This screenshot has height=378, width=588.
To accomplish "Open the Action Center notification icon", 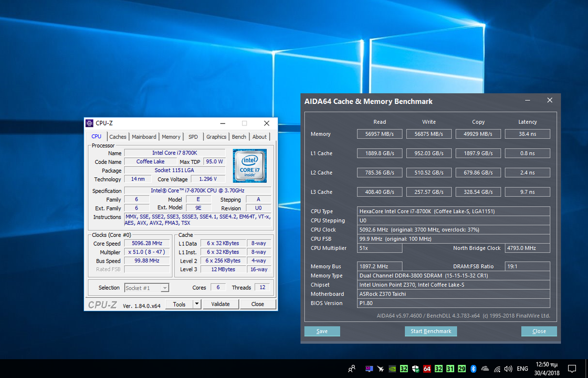I will pyautogui.click(x=572, y=369).
